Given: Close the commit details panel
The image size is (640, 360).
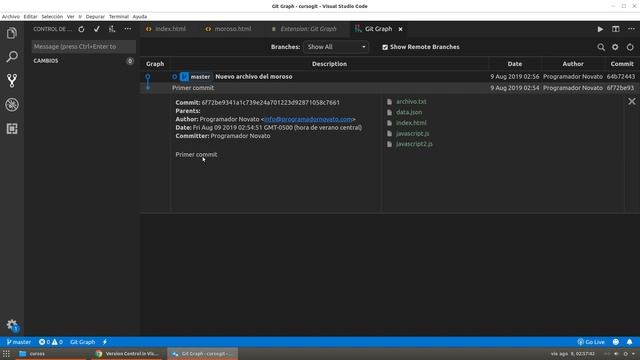Looking at the screenshot, I should coord(631,101).
